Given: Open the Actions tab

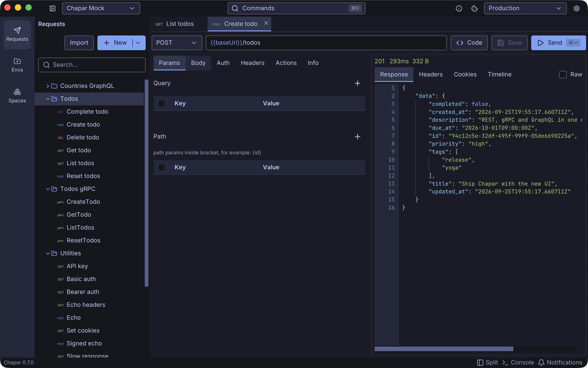Looking at the screenshot, I should [x=286, y=63].
